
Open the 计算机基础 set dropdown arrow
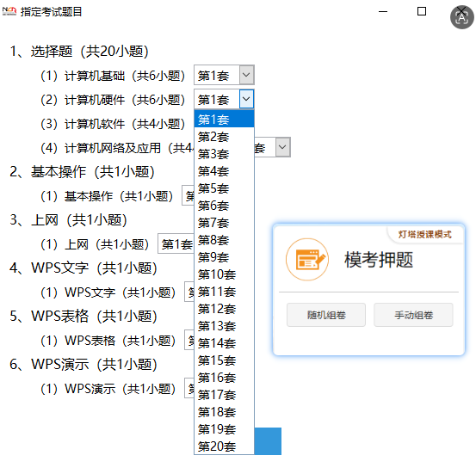[x=246, y=75]
